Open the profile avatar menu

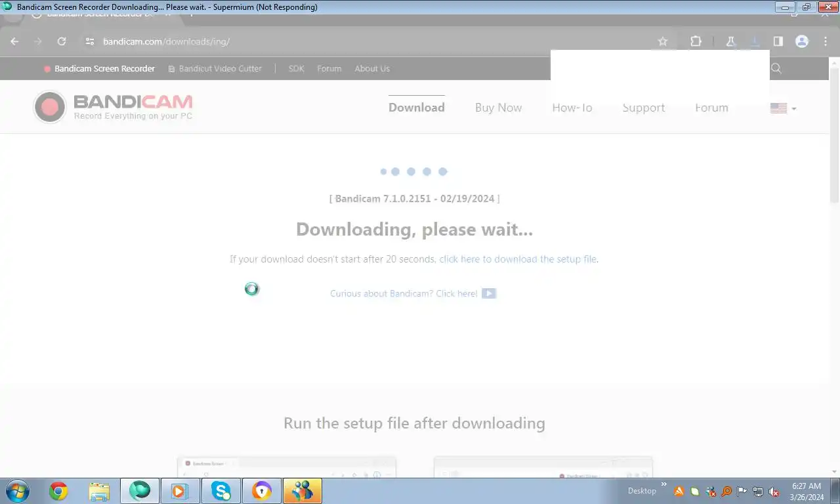pos(802,41)
